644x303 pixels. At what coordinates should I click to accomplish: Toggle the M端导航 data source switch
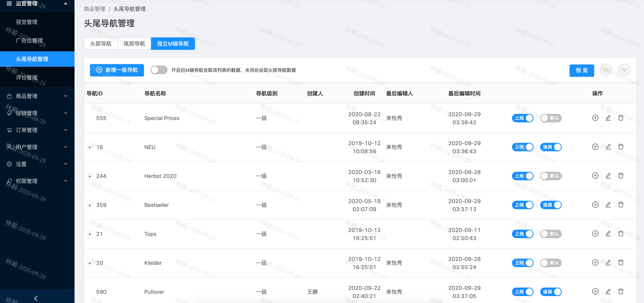tap(159, 70)
